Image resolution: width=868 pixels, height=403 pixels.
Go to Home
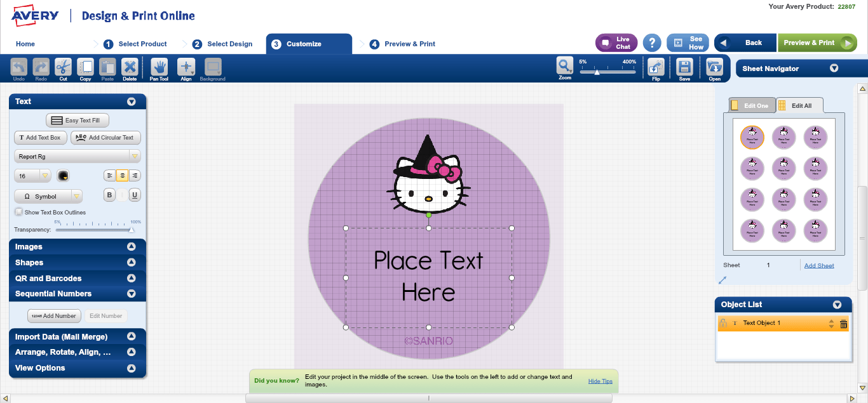tap(25, 44)
